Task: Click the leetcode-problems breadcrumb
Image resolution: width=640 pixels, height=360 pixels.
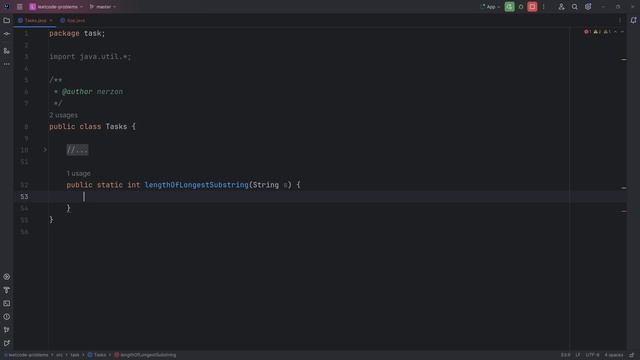Action: tap(26, 355)
